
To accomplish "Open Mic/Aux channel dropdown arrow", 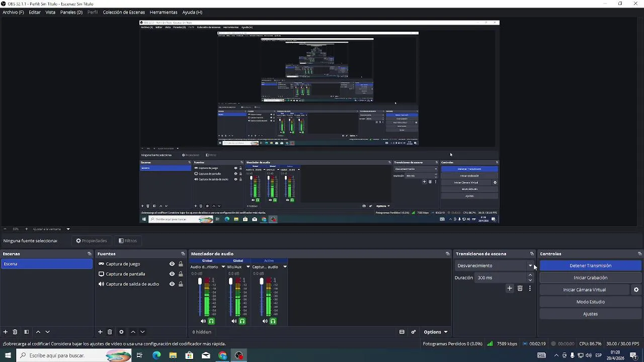I will click(248, 267).
